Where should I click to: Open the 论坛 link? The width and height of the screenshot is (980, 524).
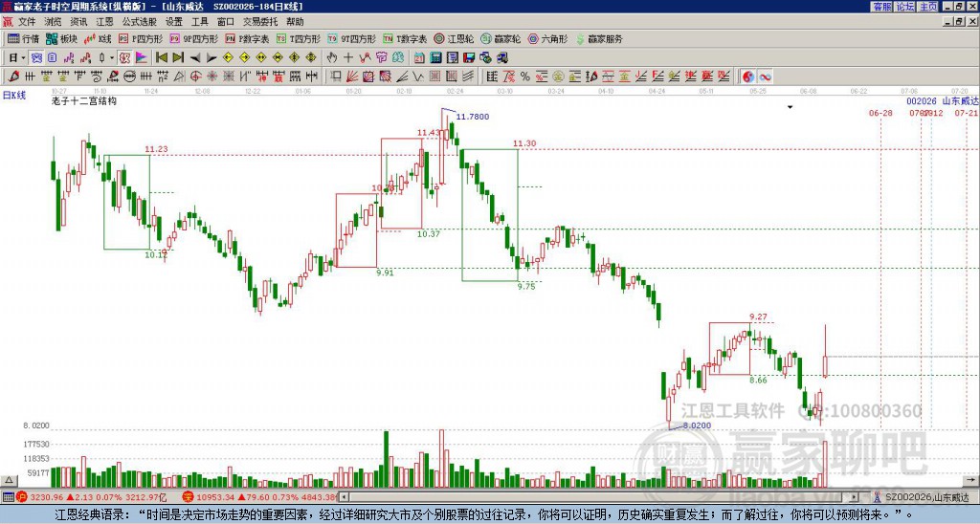pos(905,7)
